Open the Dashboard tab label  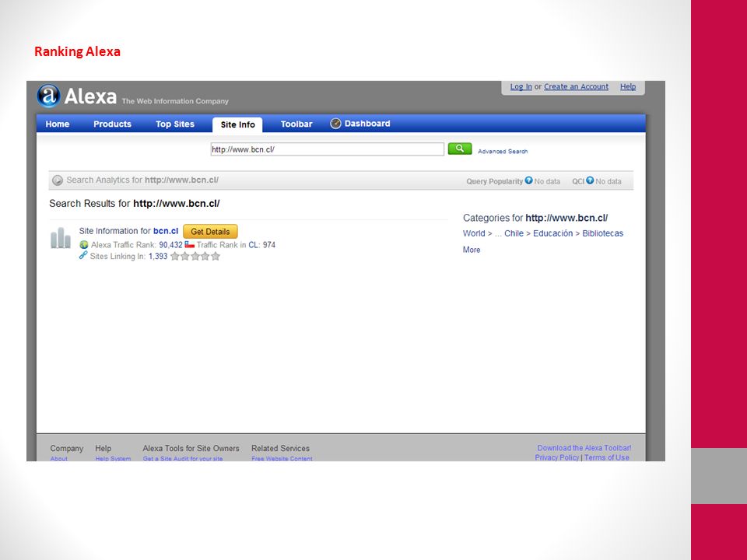(367, 124)
